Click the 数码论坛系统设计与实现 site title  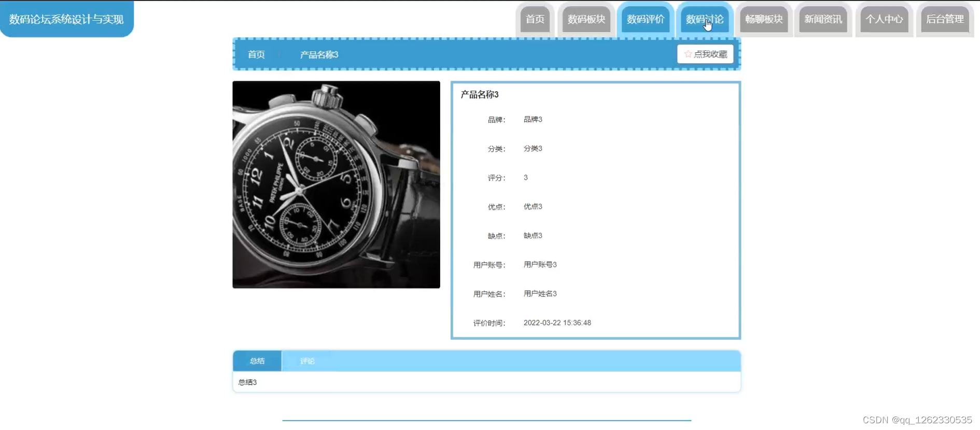(66, 19)
